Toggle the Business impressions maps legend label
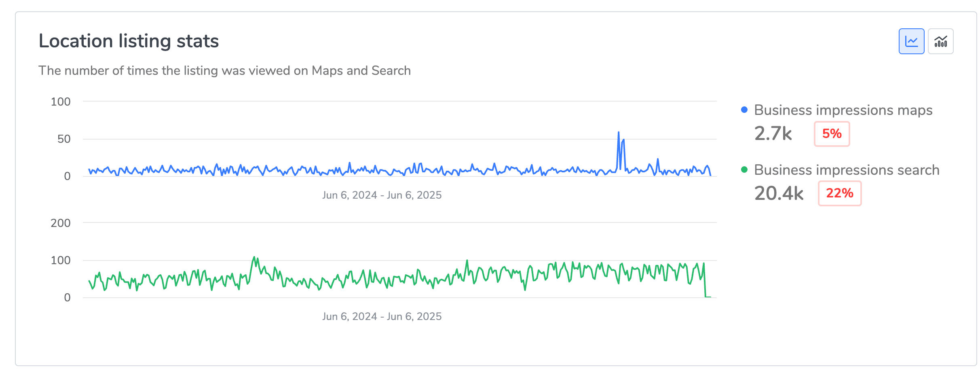 click(843, 110)
